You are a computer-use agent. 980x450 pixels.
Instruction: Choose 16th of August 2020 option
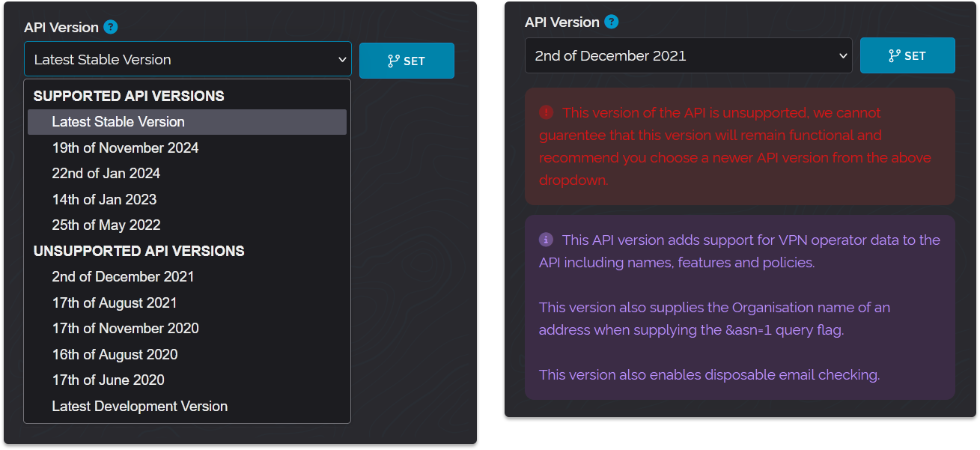pos(115,355)
